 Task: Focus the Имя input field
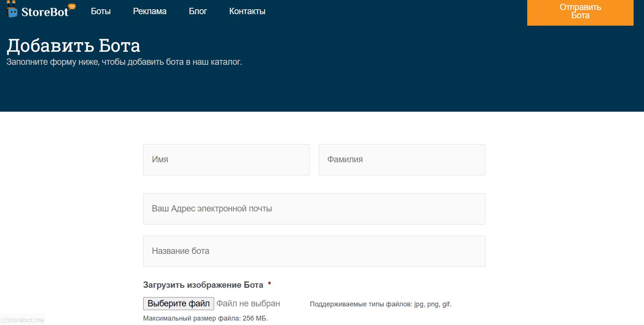coord(226,160)
